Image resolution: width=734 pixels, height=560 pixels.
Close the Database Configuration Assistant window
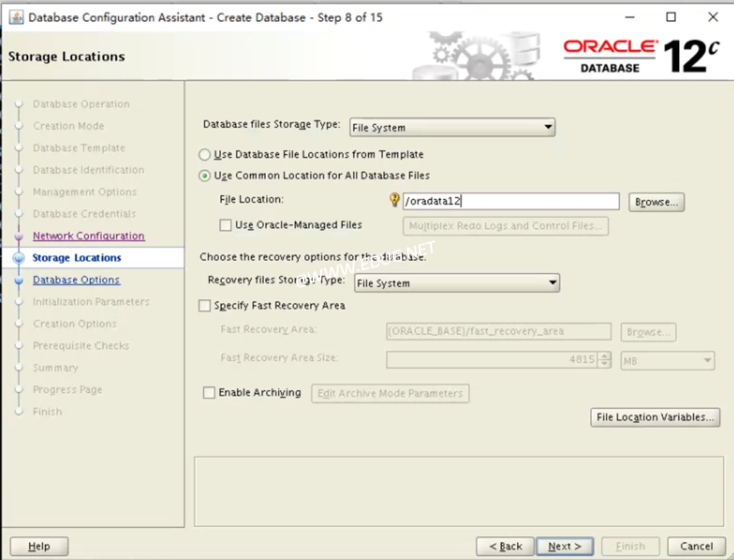click(x=713, y=17)
